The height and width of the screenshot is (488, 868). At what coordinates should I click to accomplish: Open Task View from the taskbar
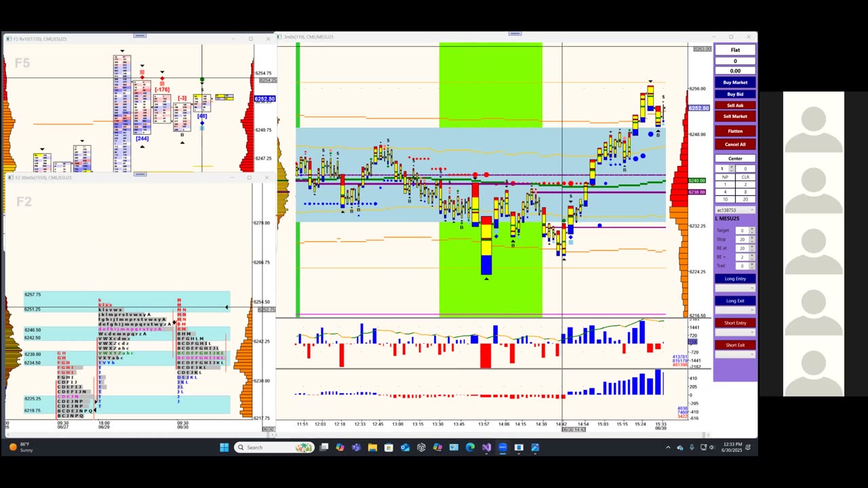324,447
